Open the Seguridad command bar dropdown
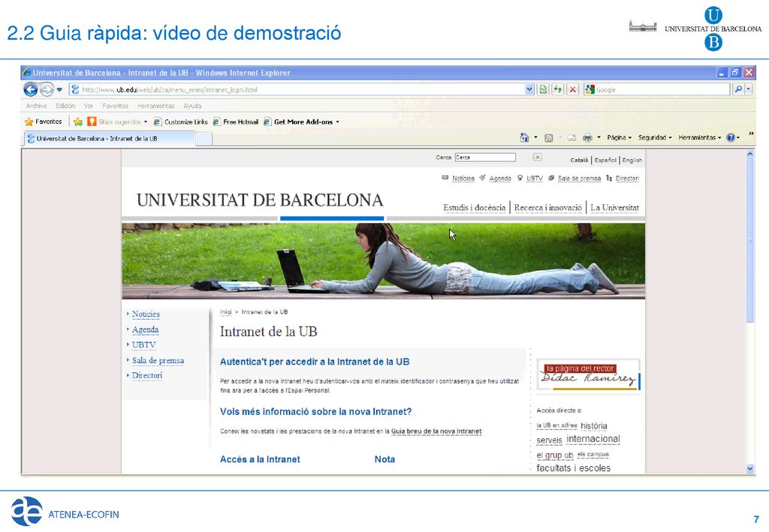Screen dimensions: 769x532 (655, 137)
